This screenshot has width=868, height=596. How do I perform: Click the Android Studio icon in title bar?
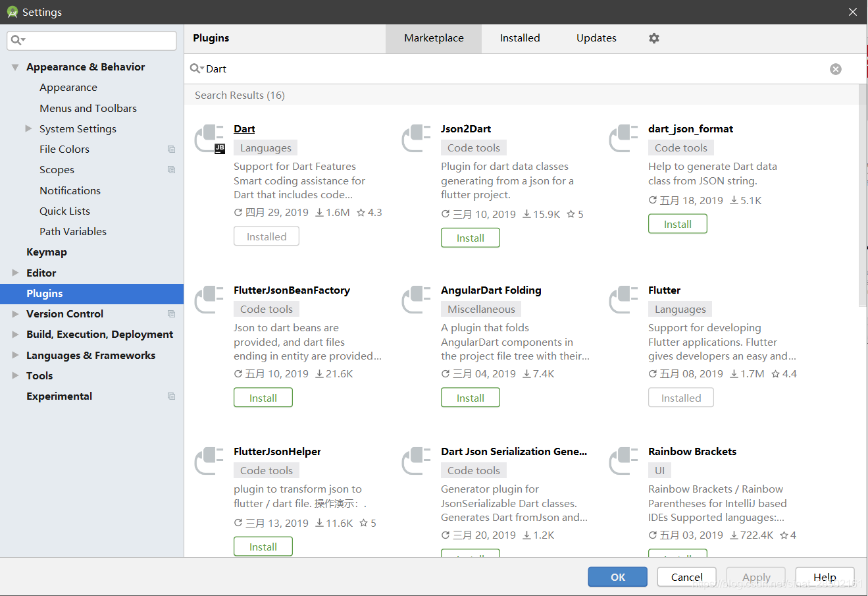[12, 12]
